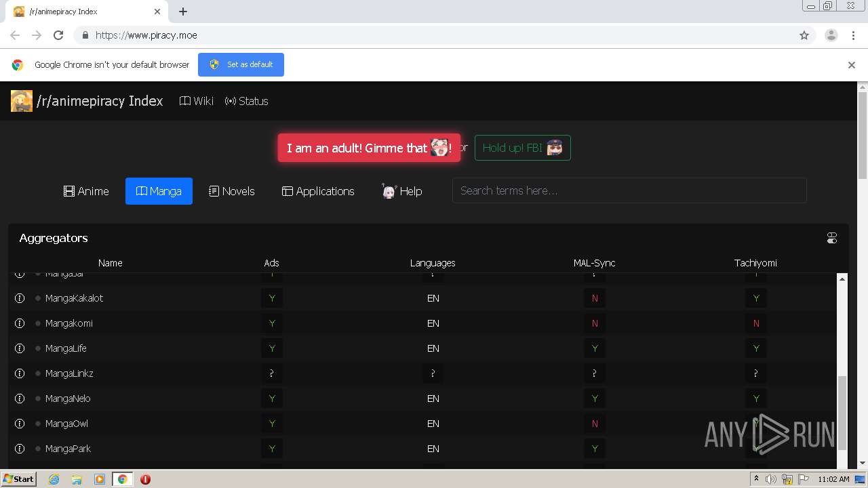The image size is (868, 488).
Task: Open MangaKakalot entry name
Action: (x=74, y=298)
